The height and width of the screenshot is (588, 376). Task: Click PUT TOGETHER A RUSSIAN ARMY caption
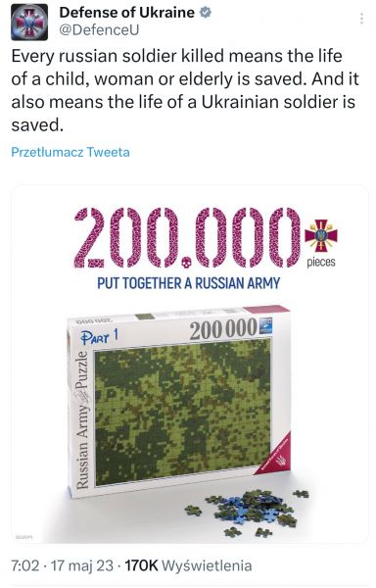coord(189,283)
